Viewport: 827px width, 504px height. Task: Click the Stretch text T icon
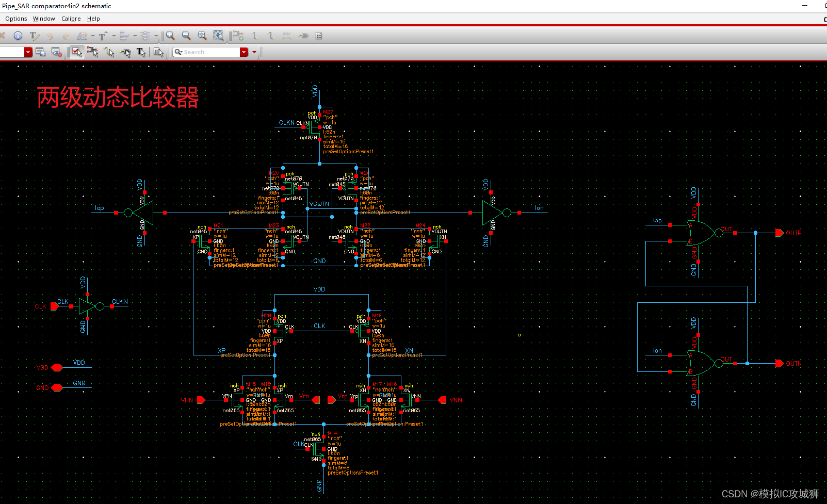[102, 36]
